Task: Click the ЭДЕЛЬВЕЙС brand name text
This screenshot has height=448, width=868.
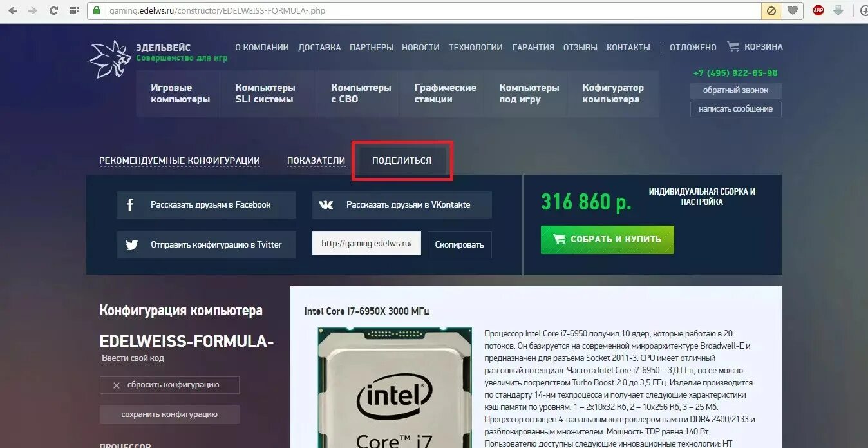Action: (x=164, y=48)
